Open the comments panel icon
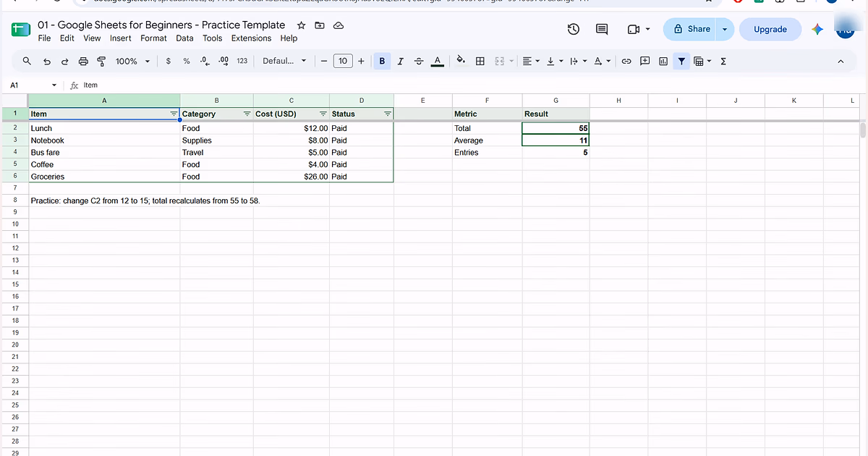 coord(601,29)
